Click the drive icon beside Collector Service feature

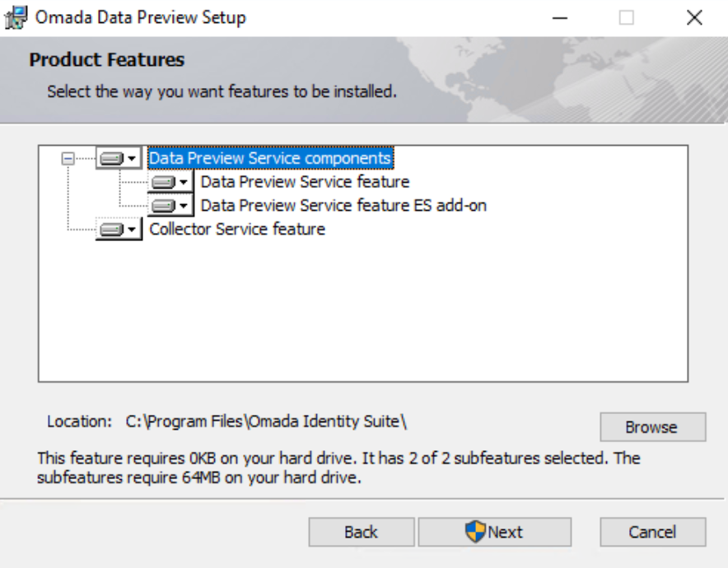point(112,229)
